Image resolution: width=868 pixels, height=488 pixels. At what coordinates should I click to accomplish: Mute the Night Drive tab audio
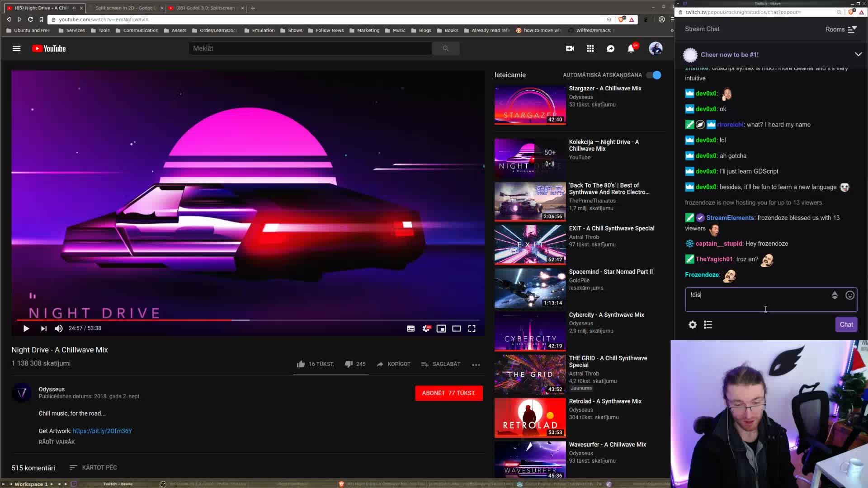(74, 8)
